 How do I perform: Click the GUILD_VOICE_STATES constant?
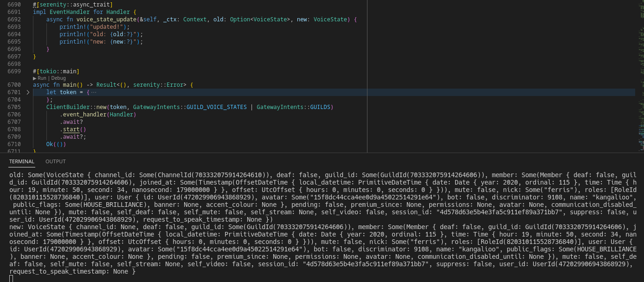[x=217, y=107]
